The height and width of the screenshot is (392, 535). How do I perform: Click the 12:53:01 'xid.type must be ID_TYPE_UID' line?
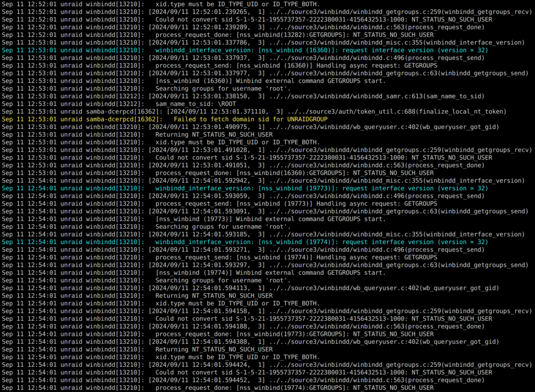tap(160, 142)
